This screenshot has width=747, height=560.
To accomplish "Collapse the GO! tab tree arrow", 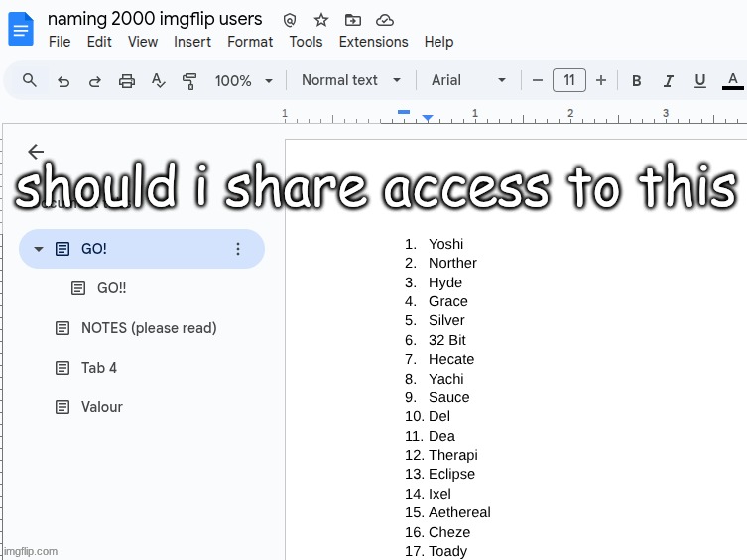I will (39, 249).
